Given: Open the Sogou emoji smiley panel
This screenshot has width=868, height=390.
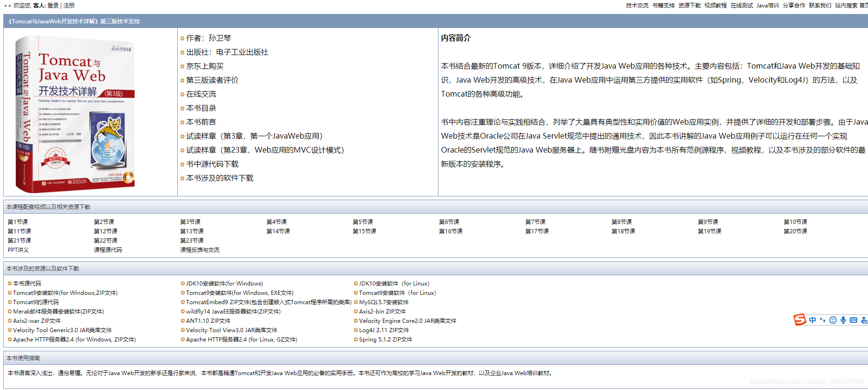Looking at the screenshot, I should 833,320.
